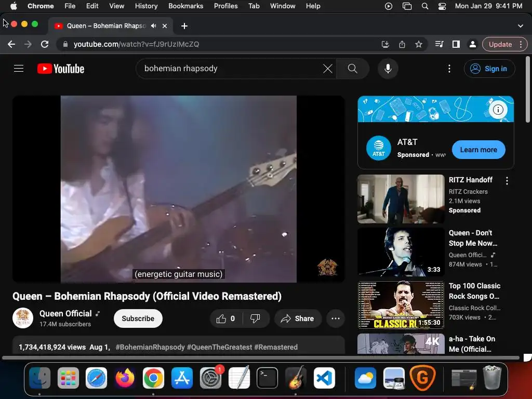Click inside the video player
Image resolution: width=532 pixels, height=399 pixels.
[179, 189]
